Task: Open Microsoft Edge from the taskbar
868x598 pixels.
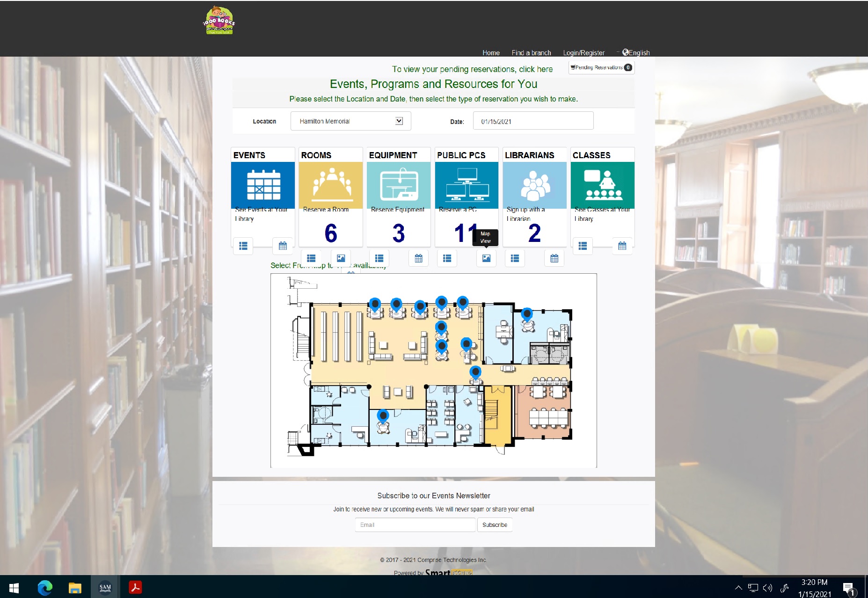Action: pos(45,587)
